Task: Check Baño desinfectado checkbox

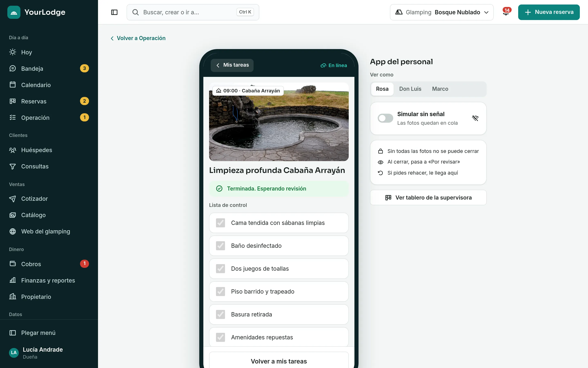Action: point(220,246)
